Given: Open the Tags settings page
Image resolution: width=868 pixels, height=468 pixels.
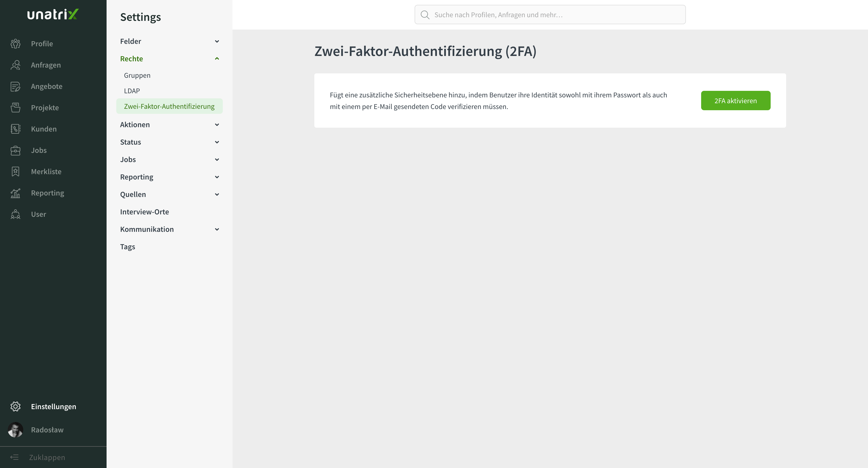Looking at the screenshot, I should click(127, 246).
